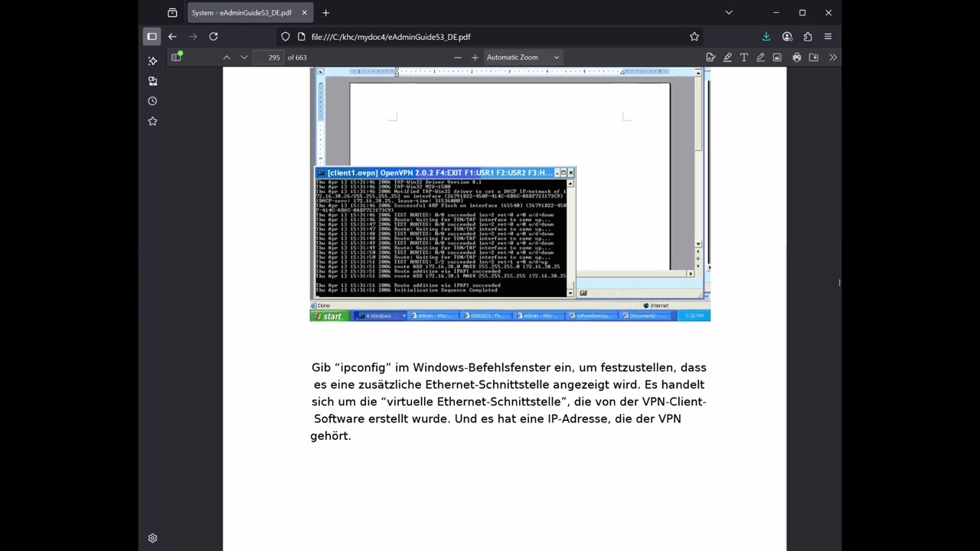This screenshot has height=551, width=980.
Task: Open the account profile icon
Action: tap(787, 36)
